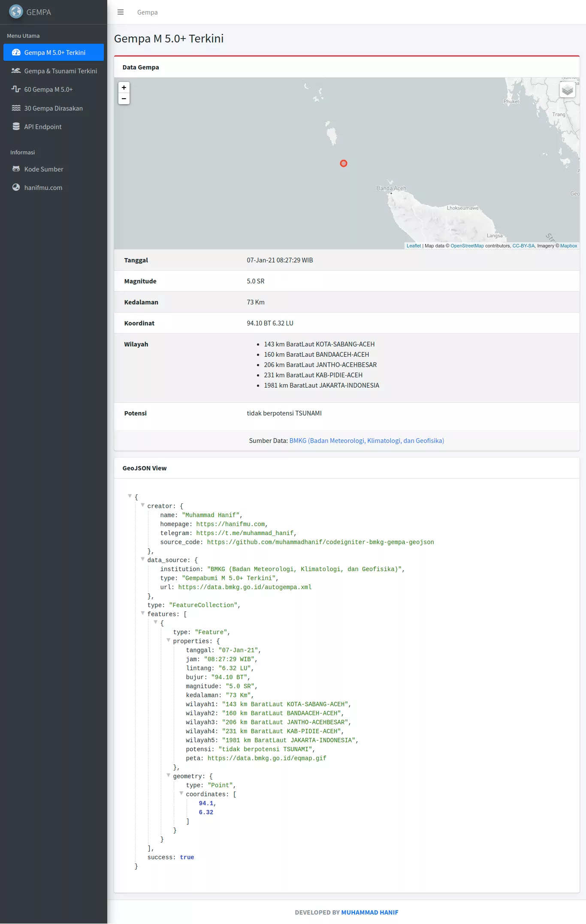Collapse the data_source JSON node
The height and width of the screenshot is (924, 586).
pos(143,559)
